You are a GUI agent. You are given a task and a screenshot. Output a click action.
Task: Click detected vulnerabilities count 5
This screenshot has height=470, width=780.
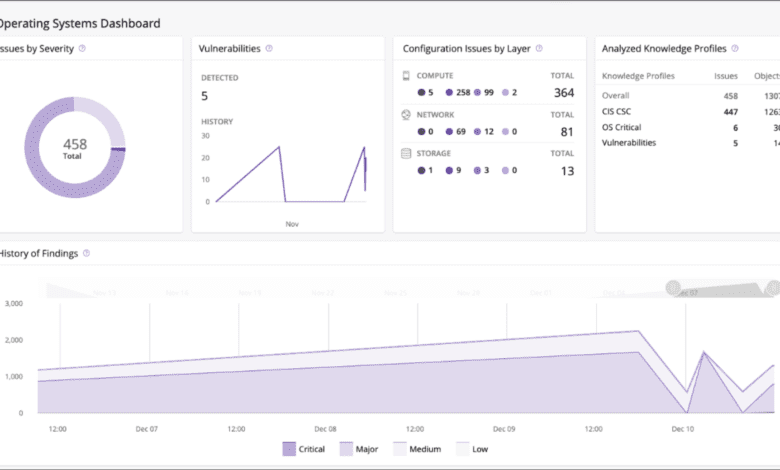204,96
